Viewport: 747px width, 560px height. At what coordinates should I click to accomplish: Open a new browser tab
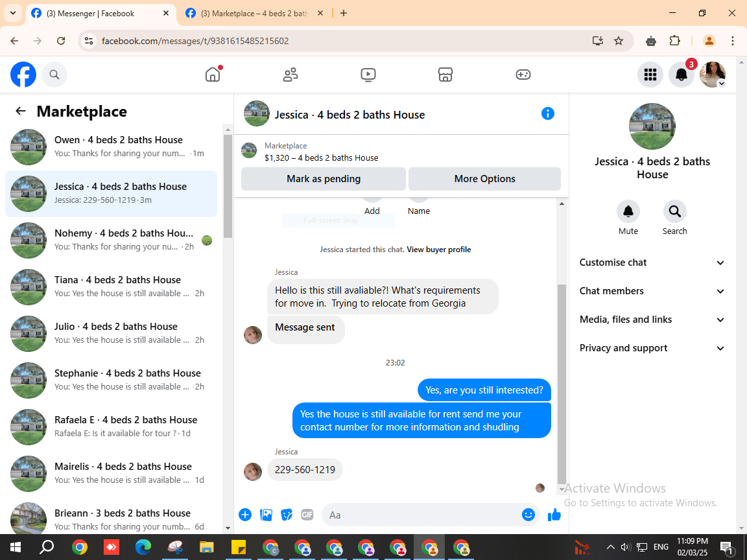344,14
